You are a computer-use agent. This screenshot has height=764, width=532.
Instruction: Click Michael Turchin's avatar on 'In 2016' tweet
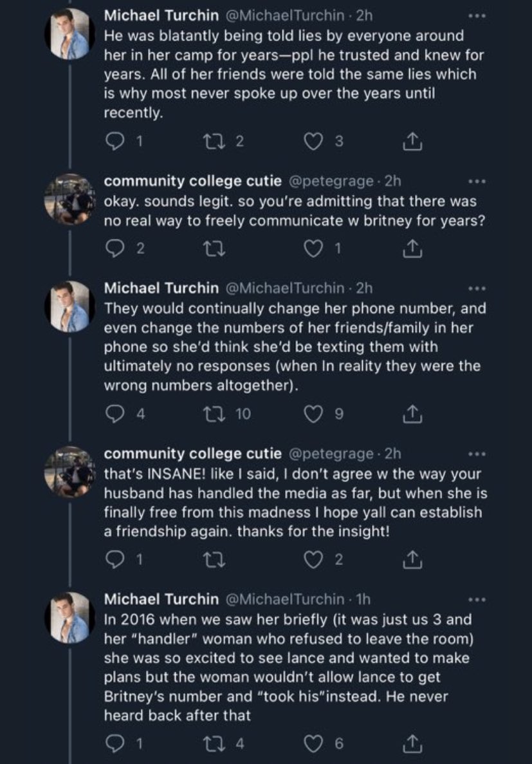click(x=69, y=617)
